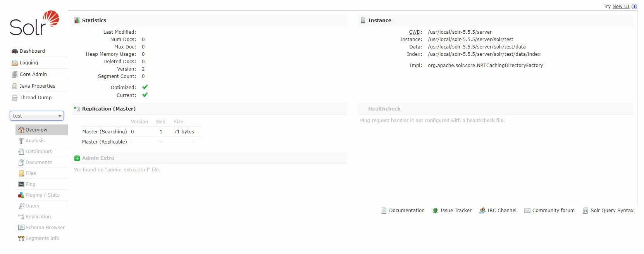Click the Solr Query Syntax icon
Image resolution: width=644 pixels, height=254 pixels.
tap(585, 211)
